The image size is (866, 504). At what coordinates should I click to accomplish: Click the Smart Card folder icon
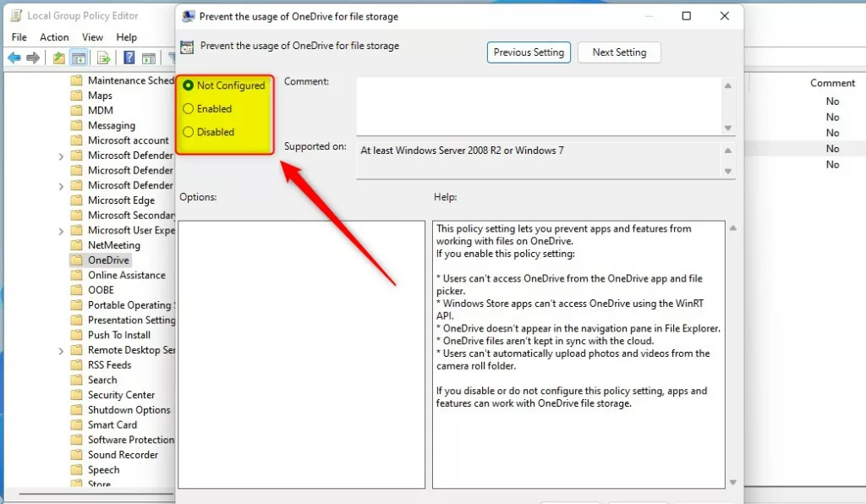click(x=76, y=425)
